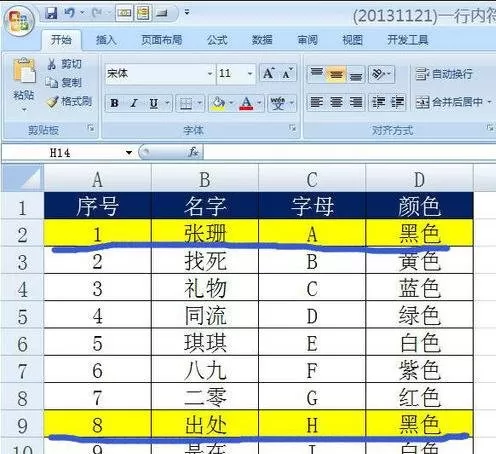Apply red font color

(246, 103)
